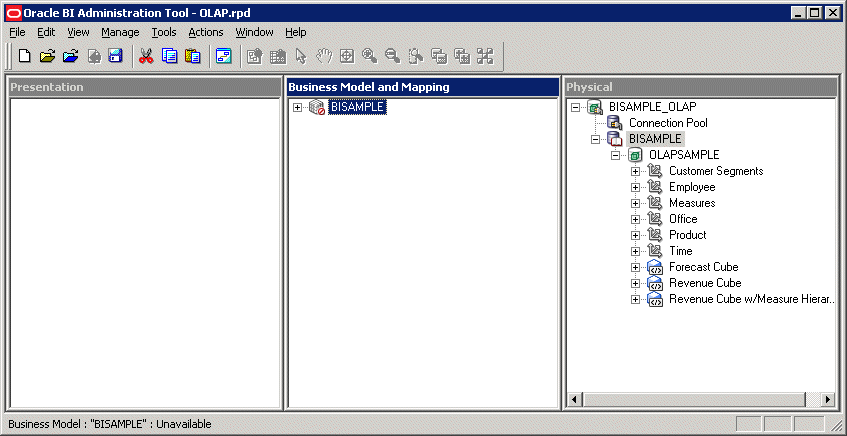This screenshot has width=847, height=436.
Task: Click the Physical pane header
Action: (700, 87)
